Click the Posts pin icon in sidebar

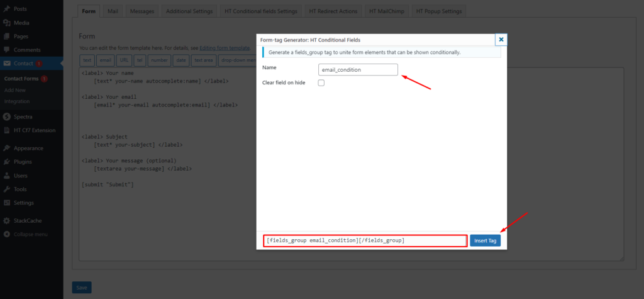click(x=7, y=9)
